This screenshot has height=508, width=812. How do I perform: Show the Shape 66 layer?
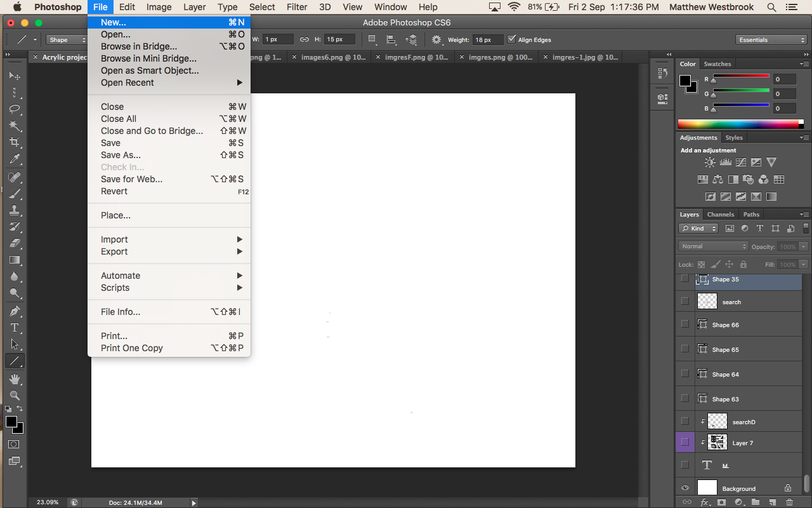tap(684, 324)
